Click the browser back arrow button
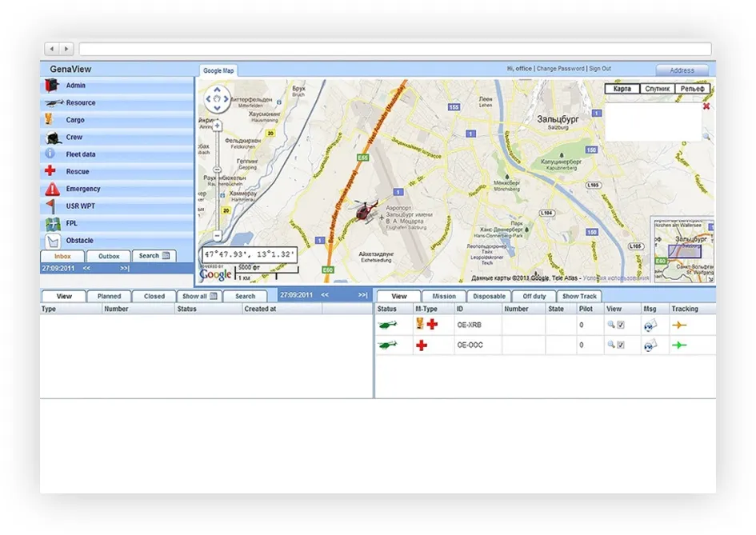 click(51, 49)
